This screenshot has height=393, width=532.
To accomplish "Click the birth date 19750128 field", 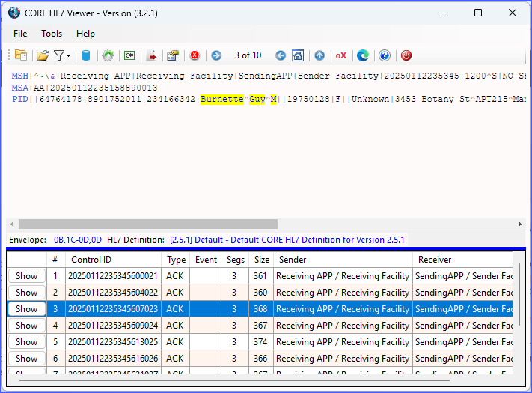I will [308, 99].
